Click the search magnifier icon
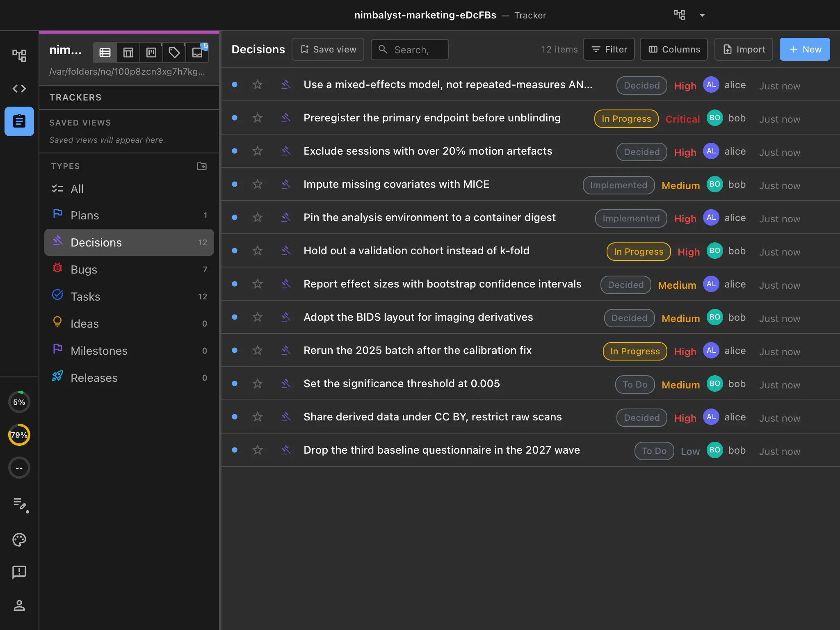This screenshot has height=630, width=840. (383, 49)
